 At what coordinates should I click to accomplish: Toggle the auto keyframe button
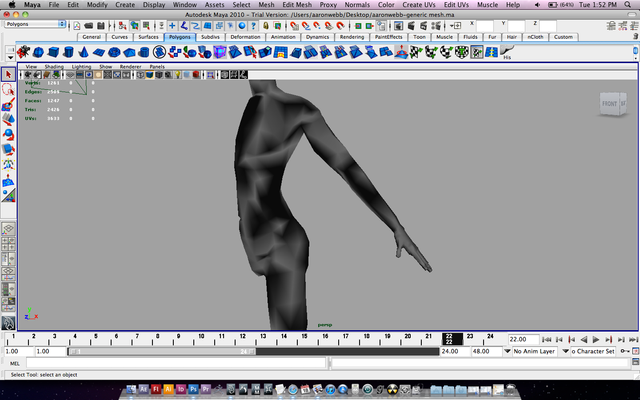tap(624, 352)
